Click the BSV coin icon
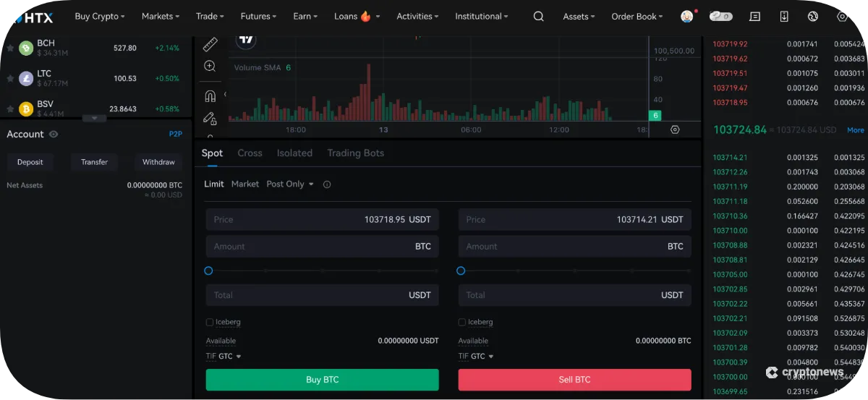This screenshot has height=400, width=868. click(26, 108)
